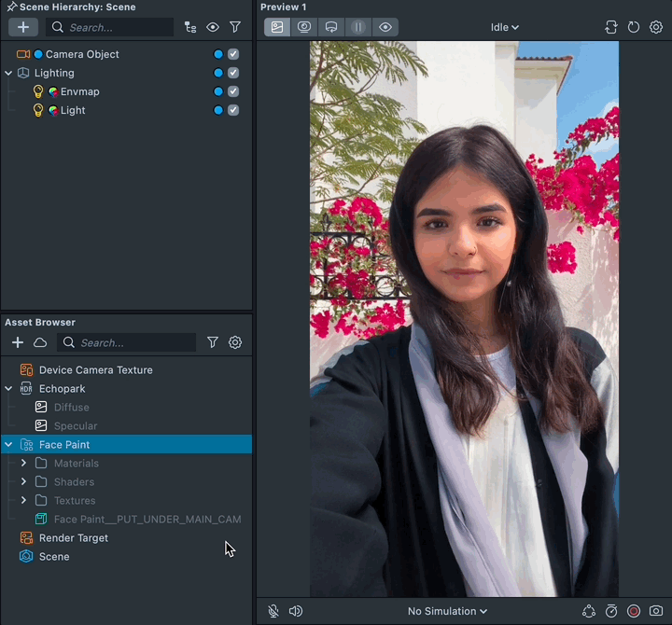Mute the microphone in the preview bar

(273, 611)
